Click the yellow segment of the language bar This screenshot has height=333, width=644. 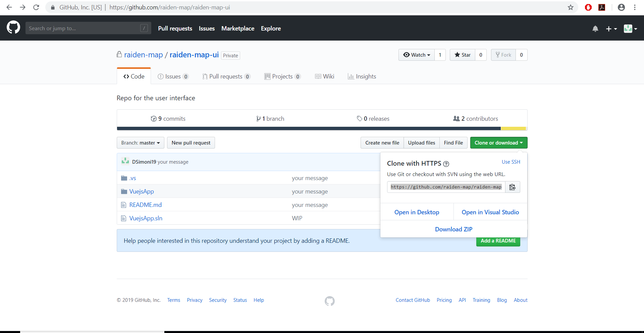[513, 128]
